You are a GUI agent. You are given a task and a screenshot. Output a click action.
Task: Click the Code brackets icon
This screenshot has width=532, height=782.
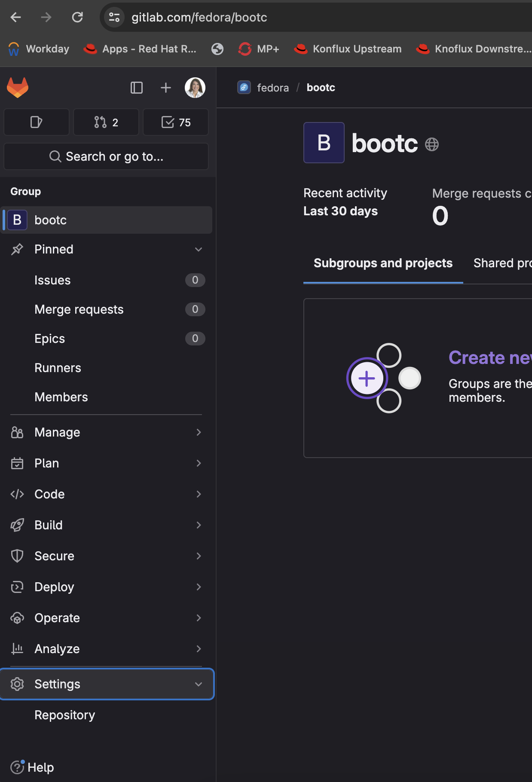coord(17,494)
